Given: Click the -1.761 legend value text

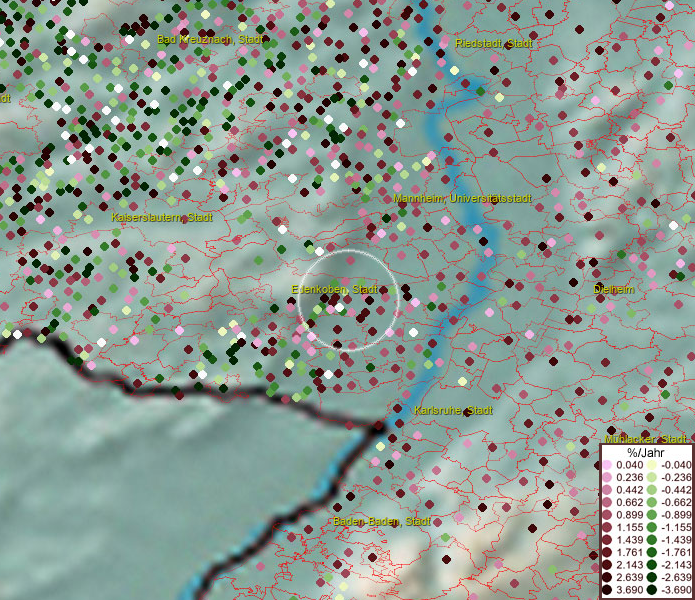Looking at the screenshot, I should click(x=676, y=553).
